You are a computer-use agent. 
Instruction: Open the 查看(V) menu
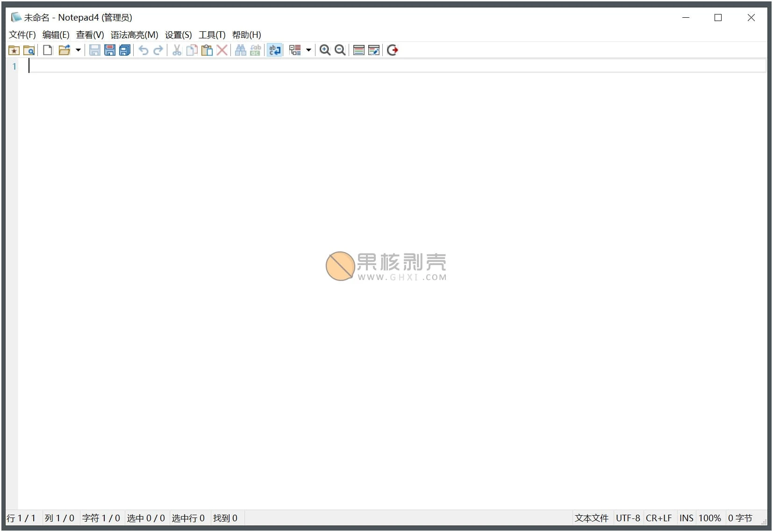90,35
